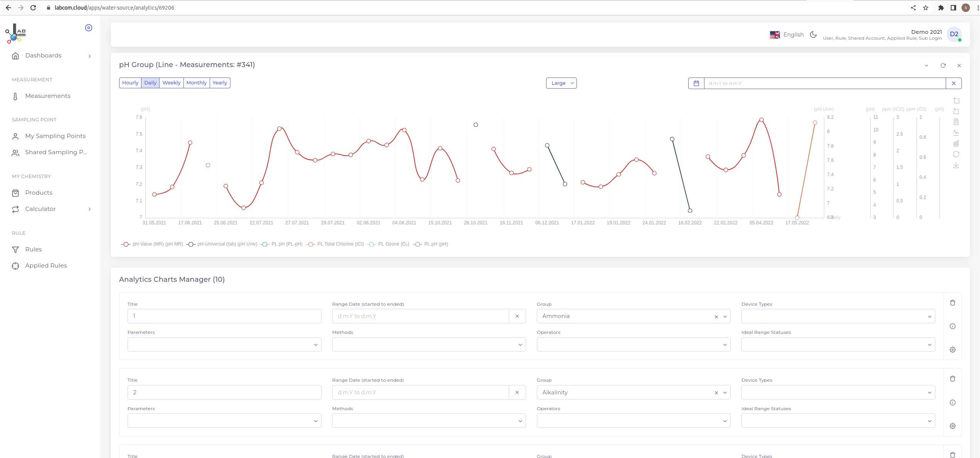Viewport: 980px width, 458px height.
Task: Open settings gear for chart titled 1
Action: (x=953, y=350)
